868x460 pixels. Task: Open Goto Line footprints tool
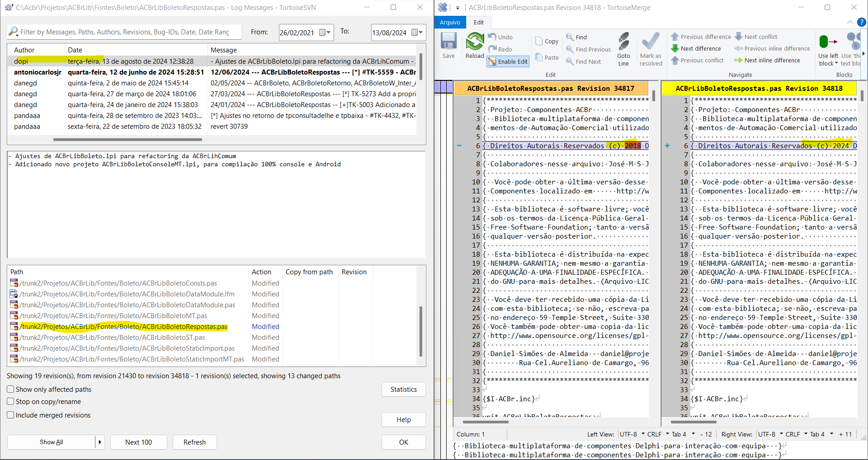(624, 49)
